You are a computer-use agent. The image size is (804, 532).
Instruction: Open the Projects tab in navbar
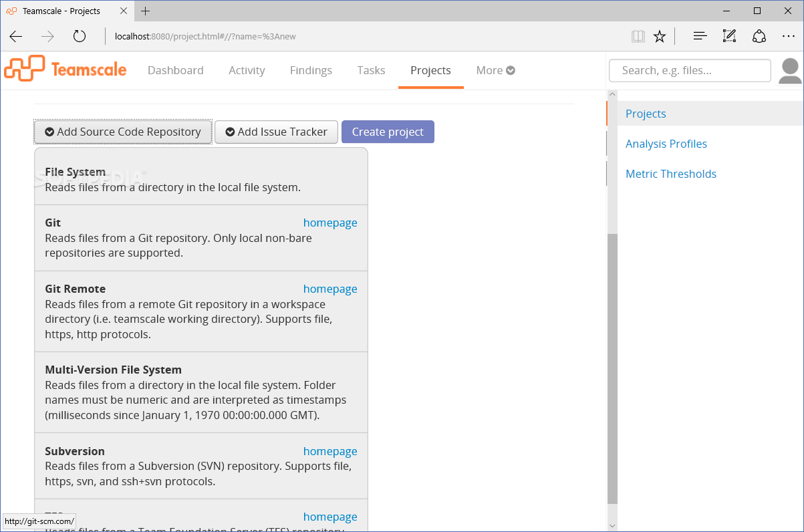pyautogui.click(x=430, y=70)
